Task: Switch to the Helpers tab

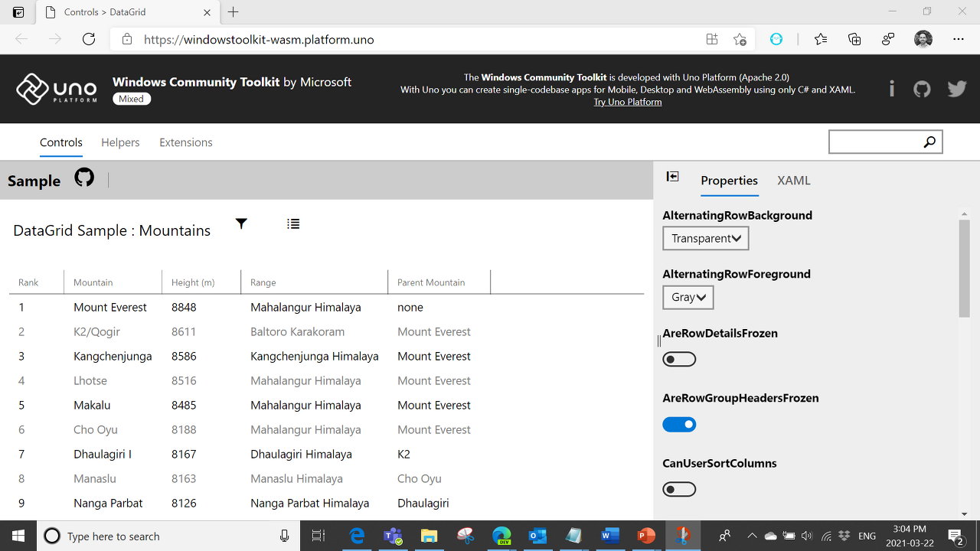Action: click(120, 142)
